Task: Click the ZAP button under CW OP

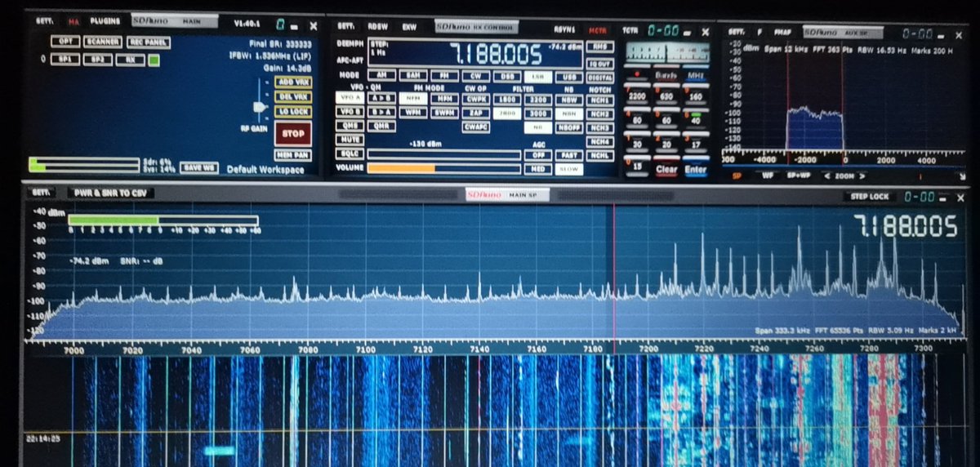Action: pyautogui.click(x=476, y=113)
